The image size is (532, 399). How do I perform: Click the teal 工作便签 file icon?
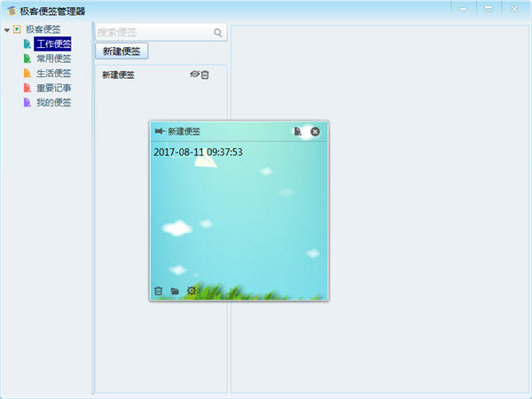point(27,44)
